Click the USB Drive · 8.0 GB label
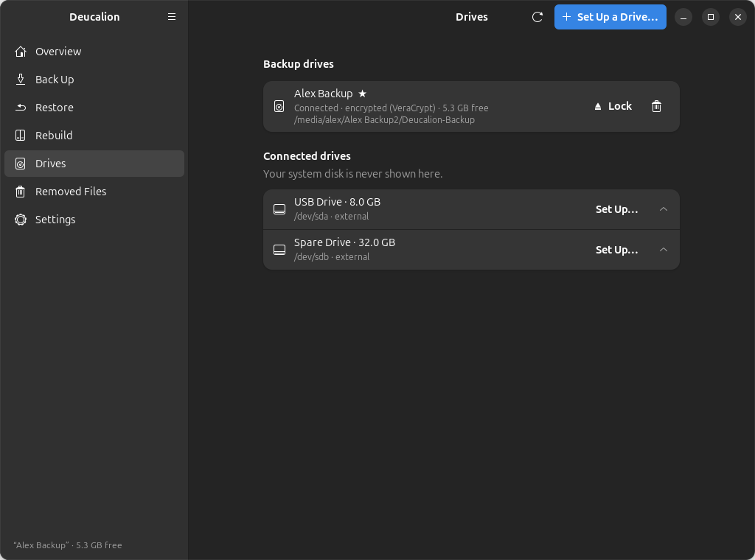This screenshot has height=560, width=755. [x=337, y=202]
